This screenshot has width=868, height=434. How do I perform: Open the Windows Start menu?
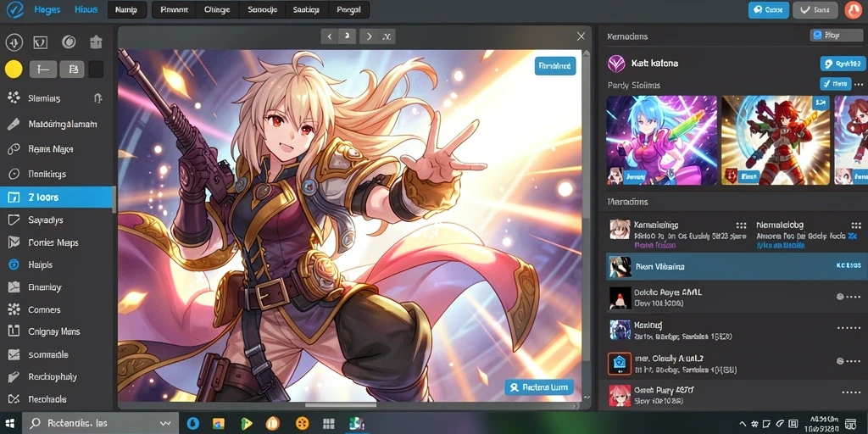[10, 424]
